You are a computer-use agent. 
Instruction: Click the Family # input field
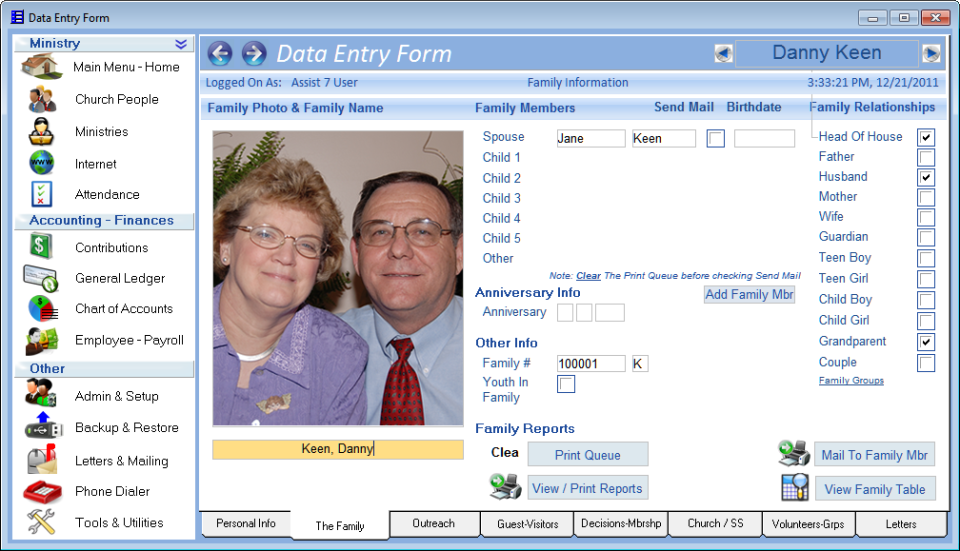pyautogui.click(x=591, y=364)
